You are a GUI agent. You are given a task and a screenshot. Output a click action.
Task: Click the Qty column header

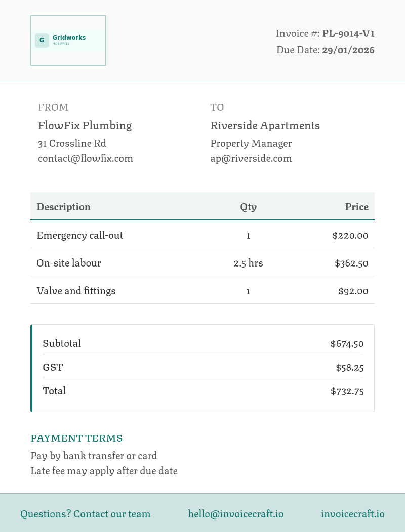point(249,207)
